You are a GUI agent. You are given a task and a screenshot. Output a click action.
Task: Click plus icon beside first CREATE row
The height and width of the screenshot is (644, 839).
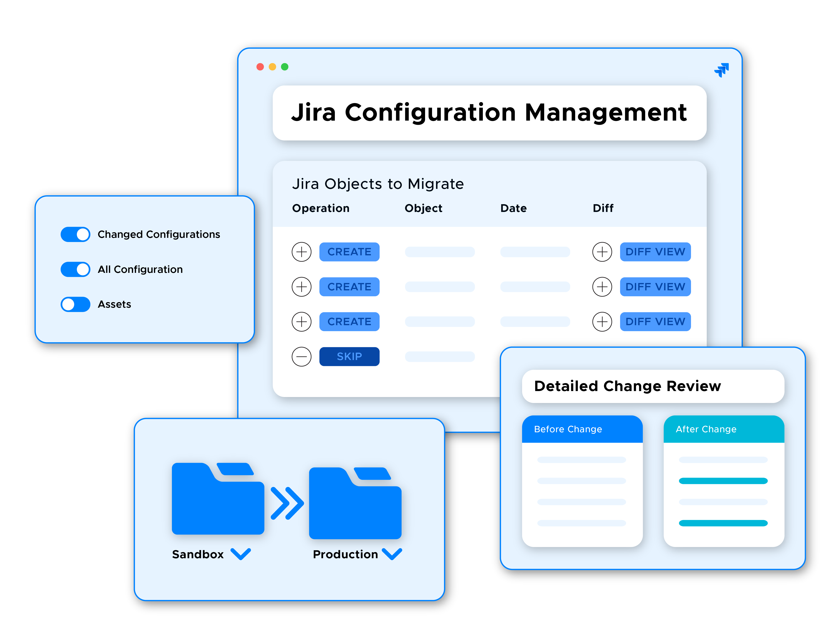point(302,252)
